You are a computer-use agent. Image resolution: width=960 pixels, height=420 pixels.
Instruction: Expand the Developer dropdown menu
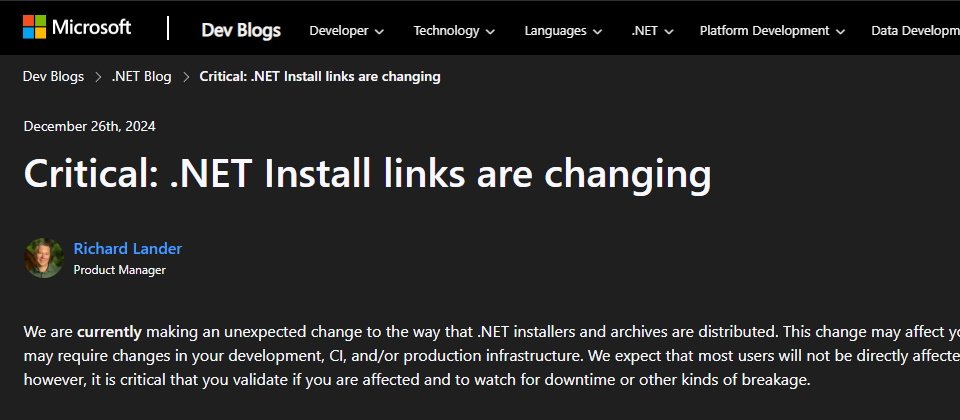click(347, 31)
